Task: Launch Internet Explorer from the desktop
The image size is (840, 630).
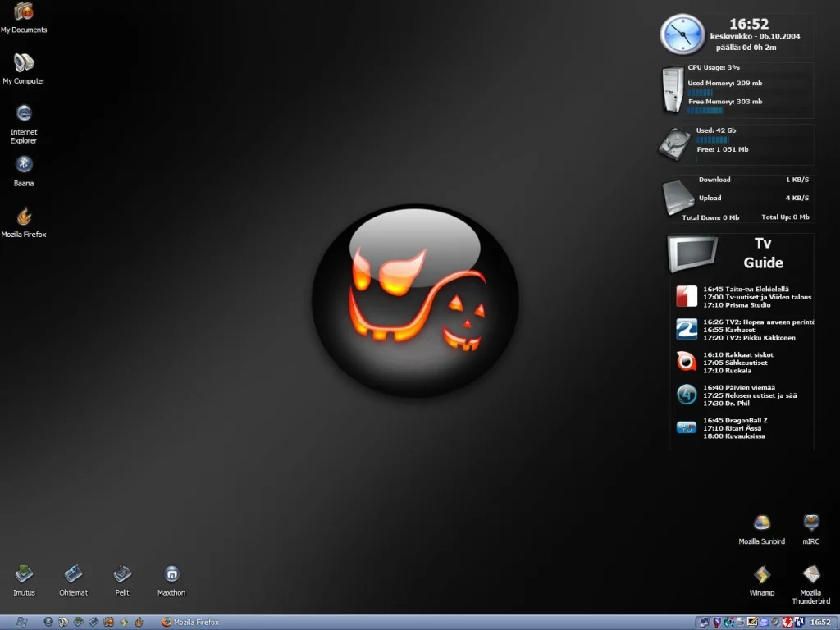Action: tap(24, 114)
